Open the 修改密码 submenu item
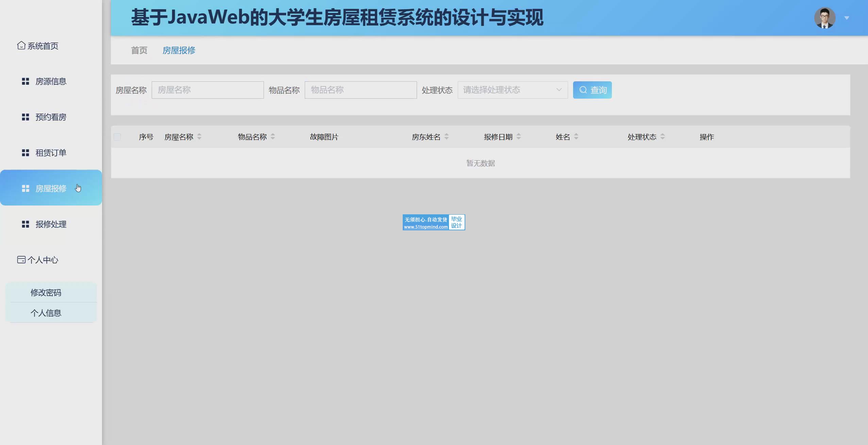The width and height of the screenshot is (868, 445). point(46,293)
